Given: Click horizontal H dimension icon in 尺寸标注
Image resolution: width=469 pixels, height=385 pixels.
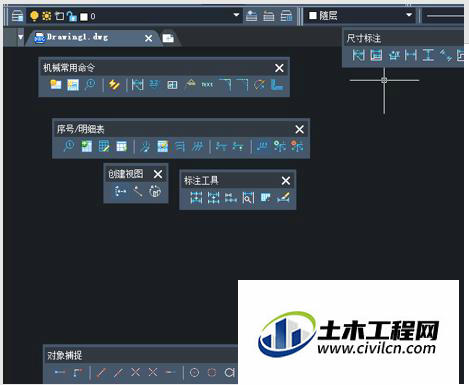Looking at the screenshot, I should [411, 55].
